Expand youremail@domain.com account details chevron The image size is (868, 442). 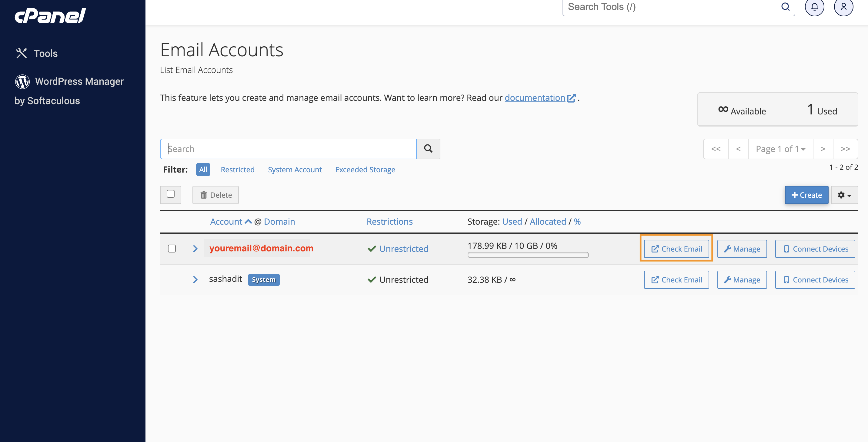click(196, 248)
